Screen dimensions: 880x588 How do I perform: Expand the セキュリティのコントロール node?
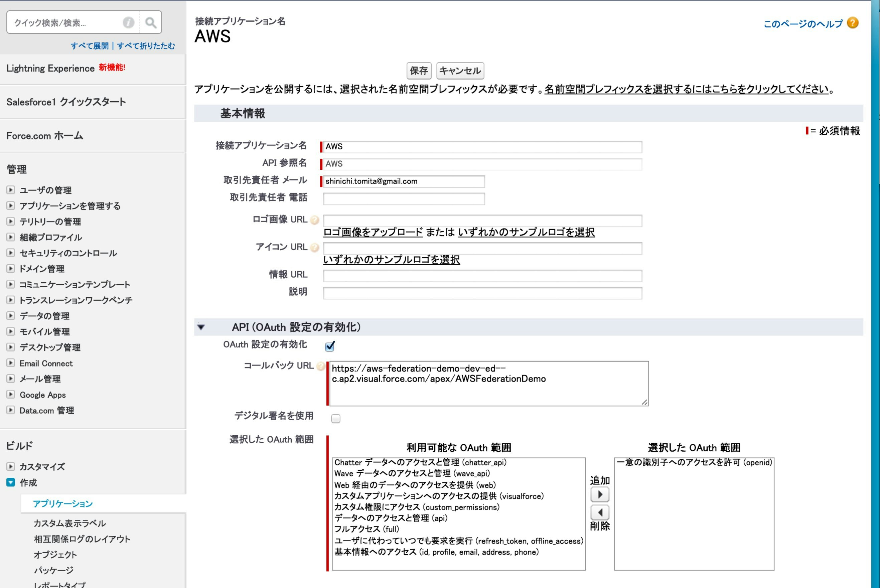tap(10, 253)
